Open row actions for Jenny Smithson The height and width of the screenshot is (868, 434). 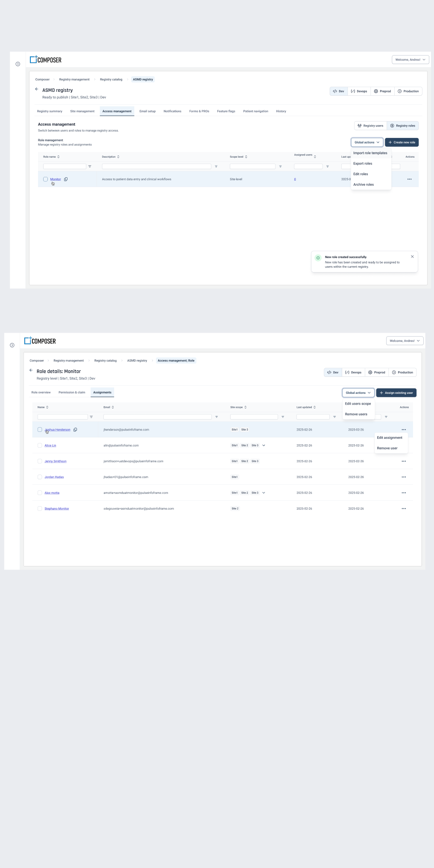404,461
